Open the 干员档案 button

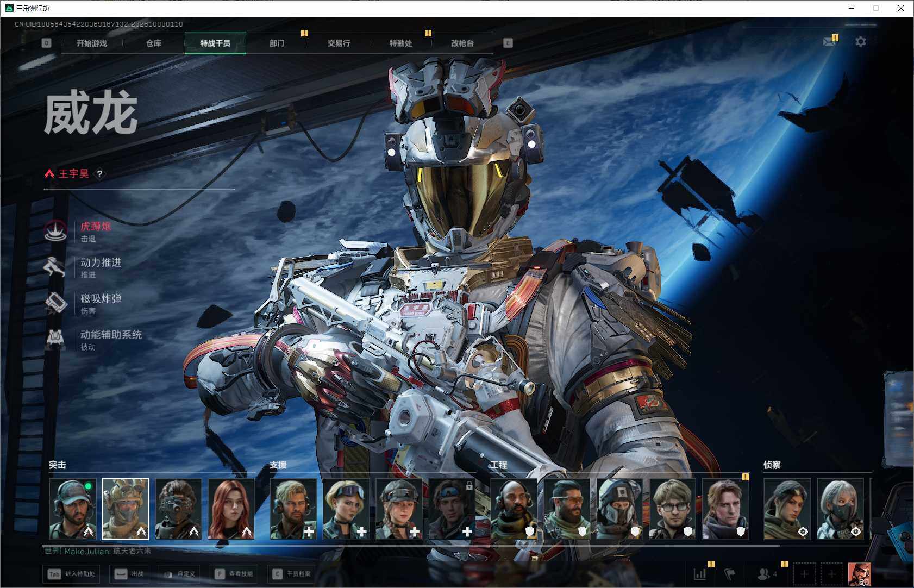(x=292, y=574)
